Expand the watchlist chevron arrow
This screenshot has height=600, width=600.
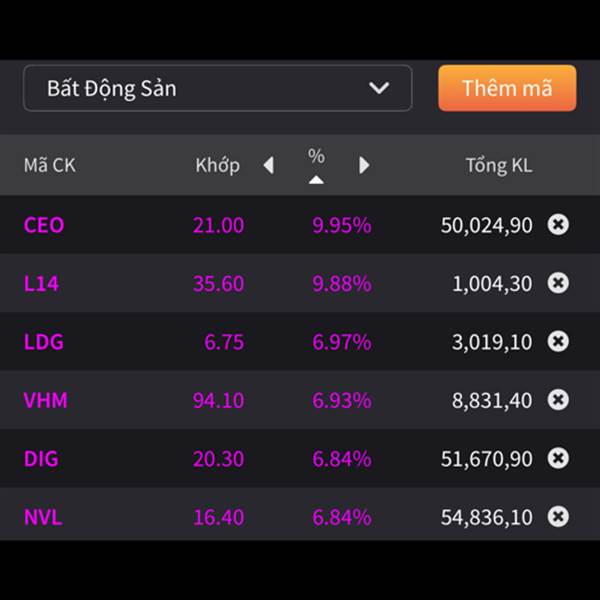click(379, 88)
